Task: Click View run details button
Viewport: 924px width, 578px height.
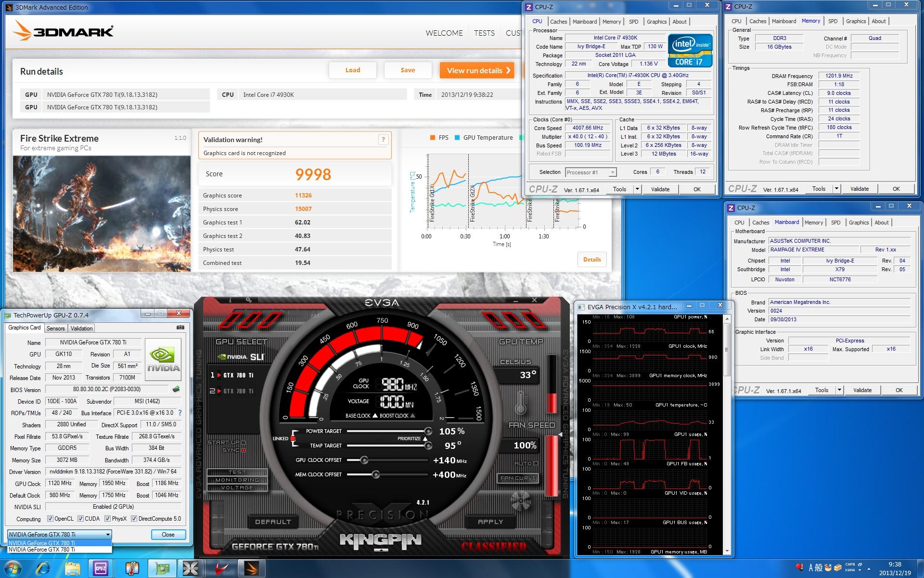Action: click(x=477, y=70)
